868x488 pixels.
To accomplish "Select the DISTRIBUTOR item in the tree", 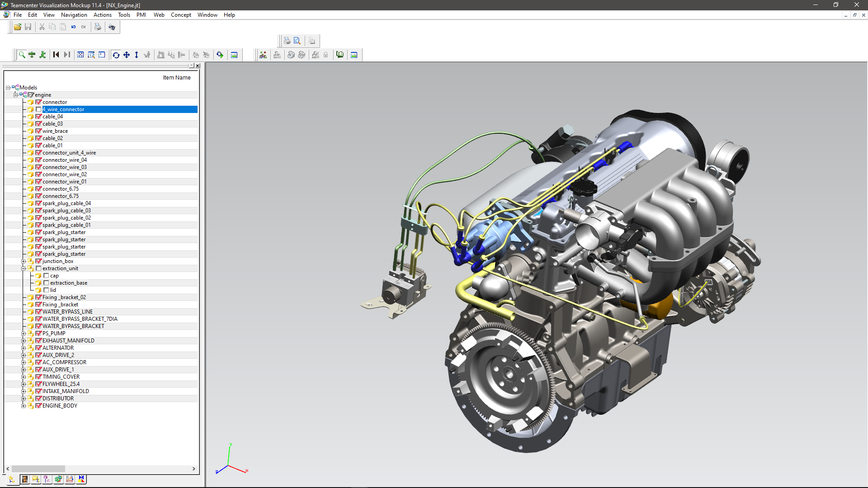I will click(58, 398).
